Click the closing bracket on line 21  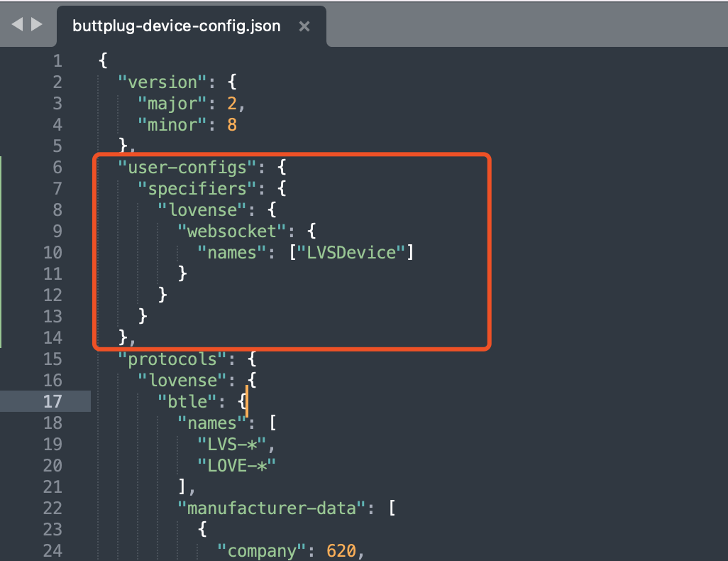tap(182, 486)
